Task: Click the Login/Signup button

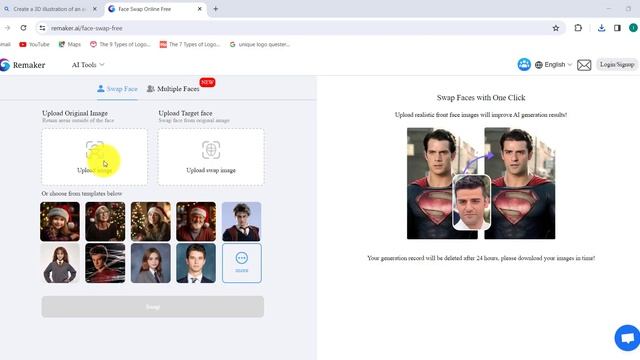Action: [617, 64]
